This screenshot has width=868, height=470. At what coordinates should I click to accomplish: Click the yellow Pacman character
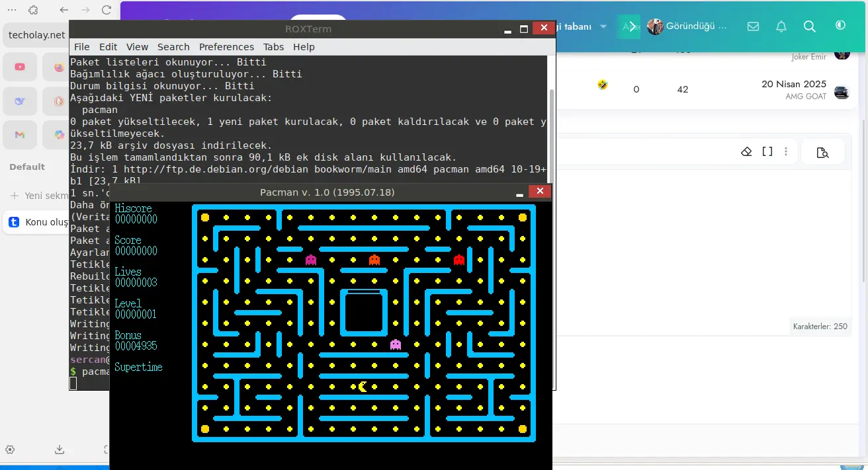363,387
